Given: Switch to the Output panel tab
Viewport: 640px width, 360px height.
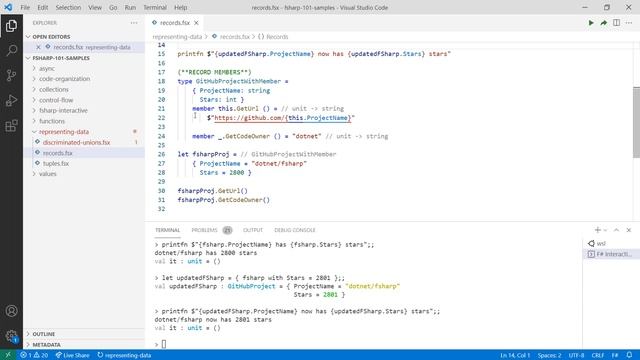Looking at the screenshot, I should point(253,230).
